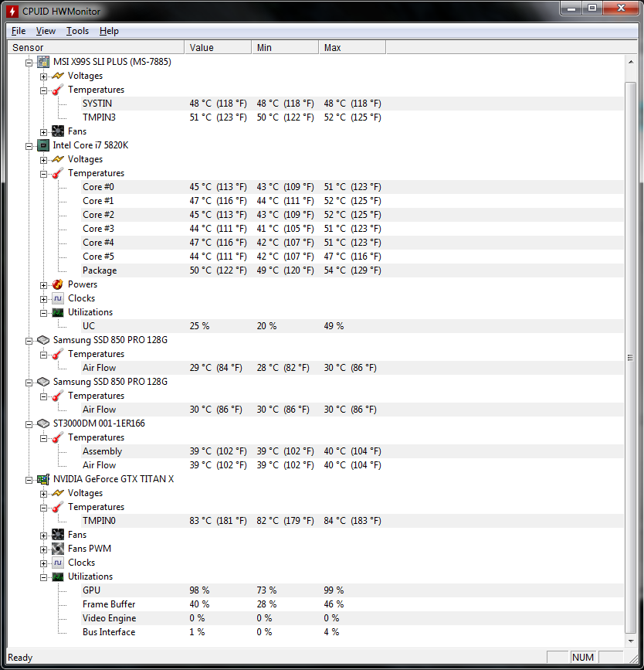Collapse the MSI X99S SLI PLUS node

[x=29, y=63]
